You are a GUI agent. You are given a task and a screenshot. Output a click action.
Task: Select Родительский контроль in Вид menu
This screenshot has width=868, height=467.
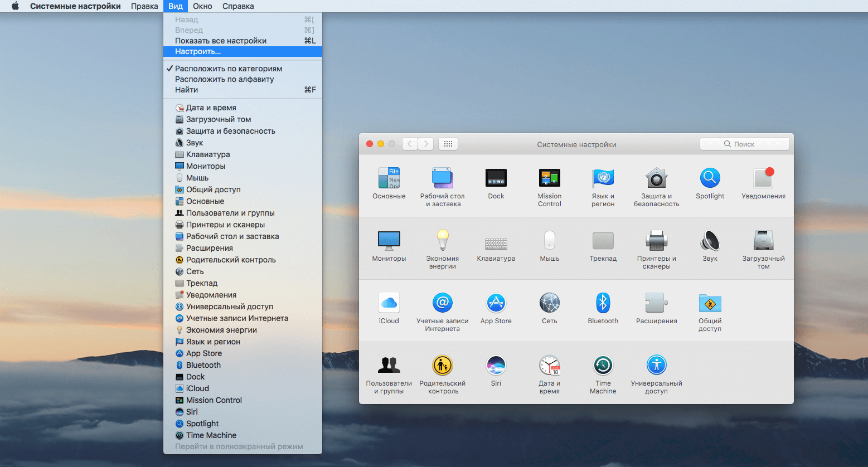(x=243, y=260)
